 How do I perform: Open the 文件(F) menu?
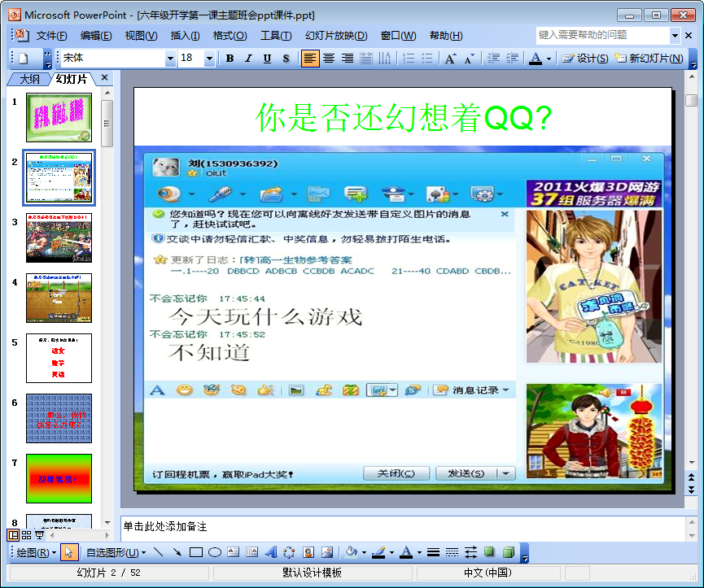[51, 36]
